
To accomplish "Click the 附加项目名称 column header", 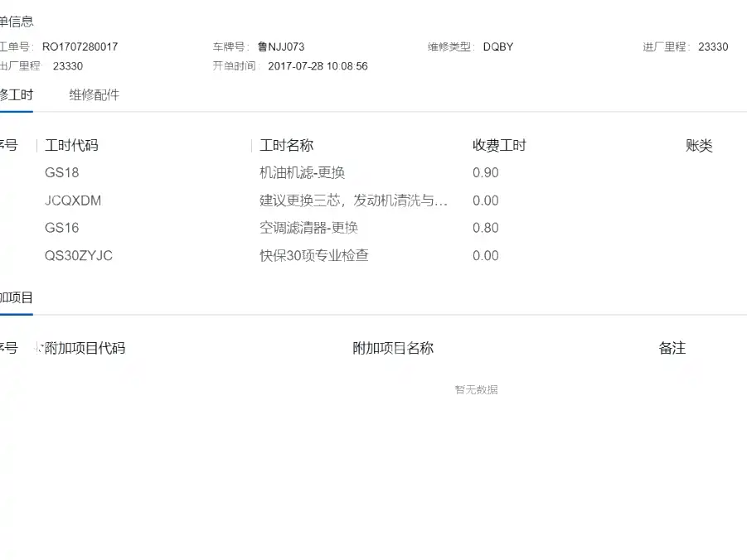I will pyautogui.click(x=393, y=348).
